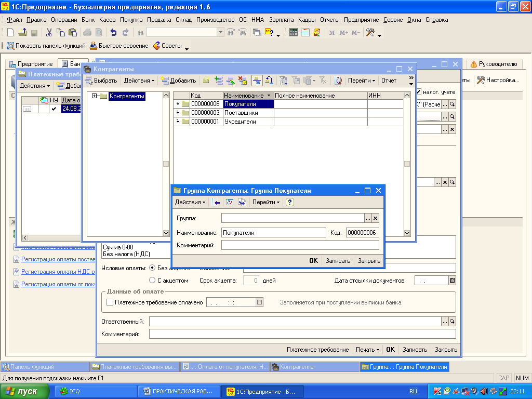Click calendar icon by Платежное требование оплачено date
The image size is (532, 399).
pyautogui.click(x=260, y=302)
